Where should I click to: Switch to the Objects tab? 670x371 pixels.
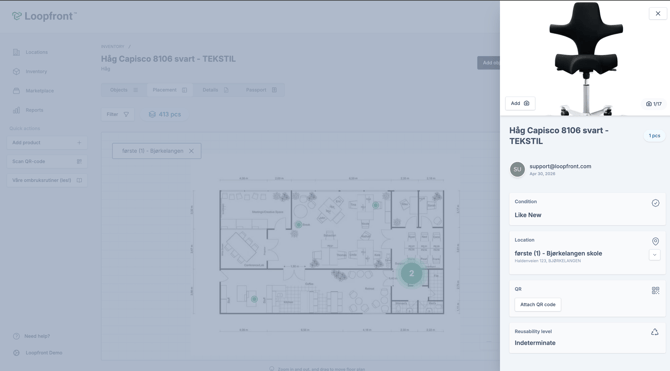pos(124,90)
